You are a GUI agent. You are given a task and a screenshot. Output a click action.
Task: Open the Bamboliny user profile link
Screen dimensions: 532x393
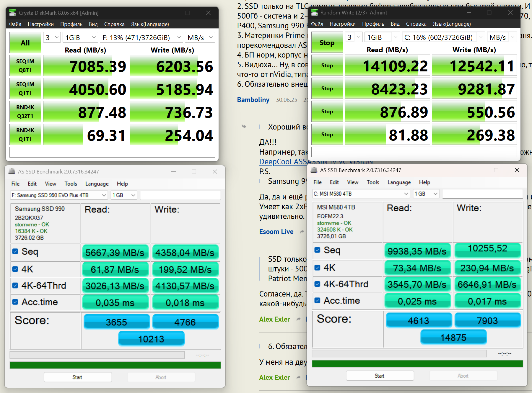click(253, 100)
